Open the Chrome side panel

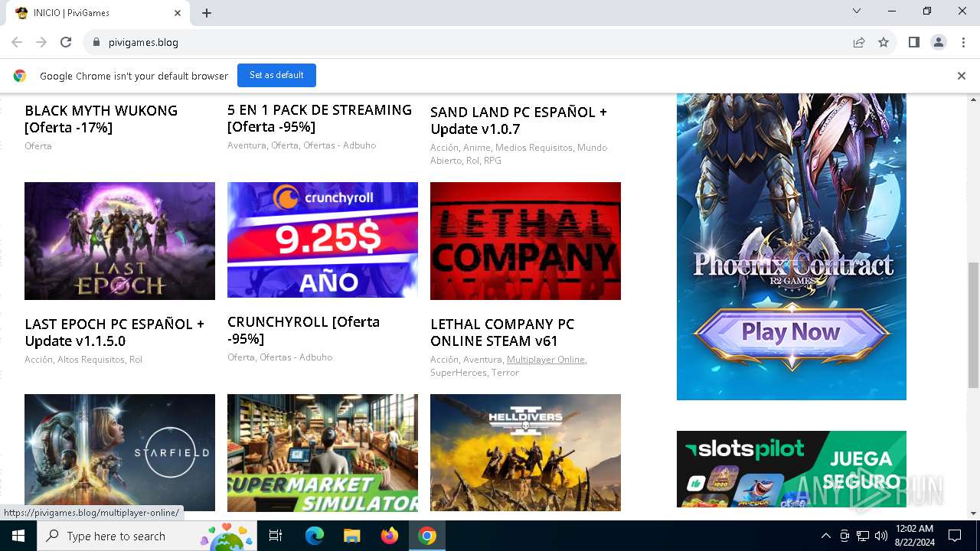click(913, 42)
